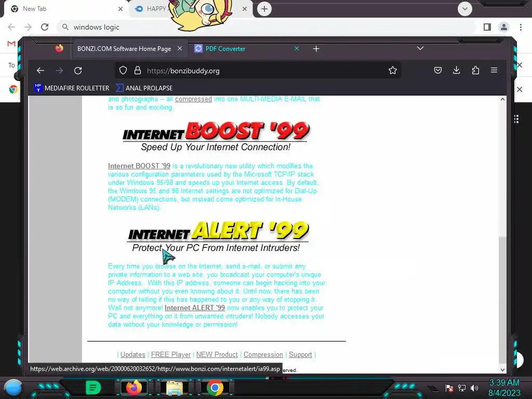
Task: Click the Chrome taskbar icon
Action: click(x=215, y=388)
